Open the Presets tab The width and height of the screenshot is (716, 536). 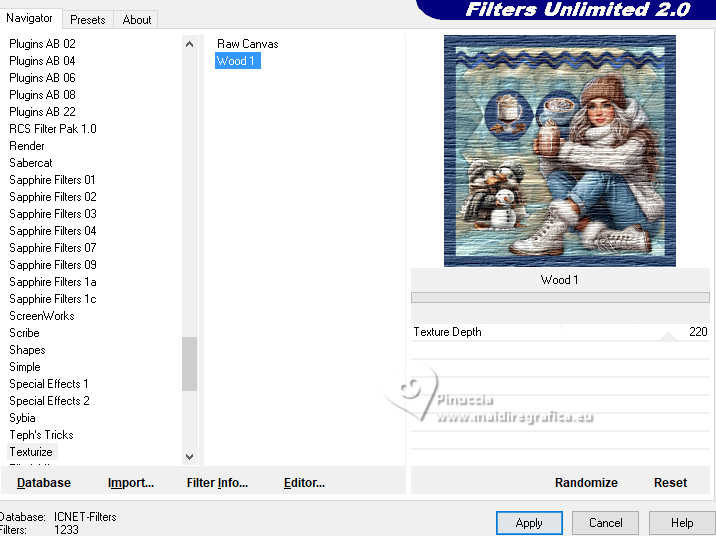point(88,20)
